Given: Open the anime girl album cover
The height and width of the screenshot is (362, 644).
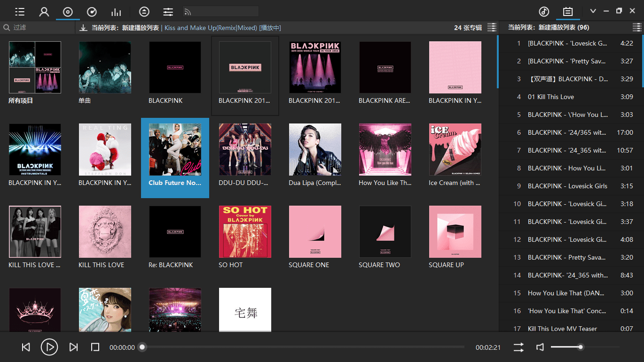Looking at the screenshot, I should click(x=105, y=310).
